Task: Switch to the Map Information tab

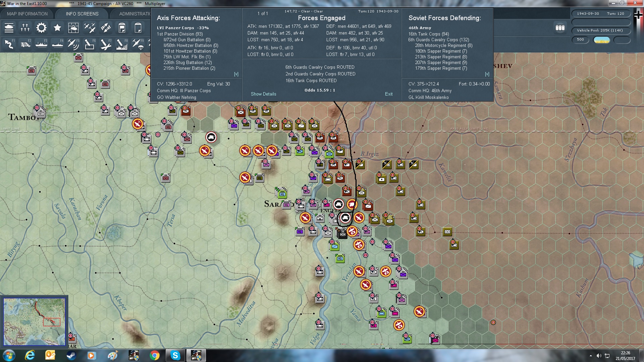Action: (x=27, y=14)
